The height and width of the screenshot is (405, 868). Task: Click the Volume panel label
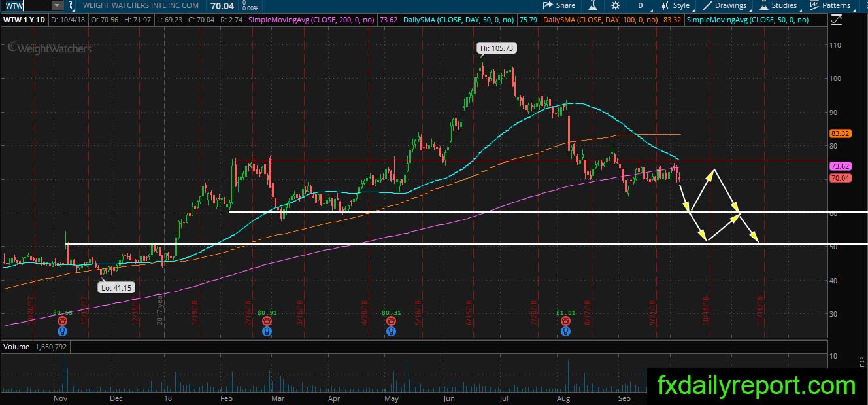[x=16, y=347]
